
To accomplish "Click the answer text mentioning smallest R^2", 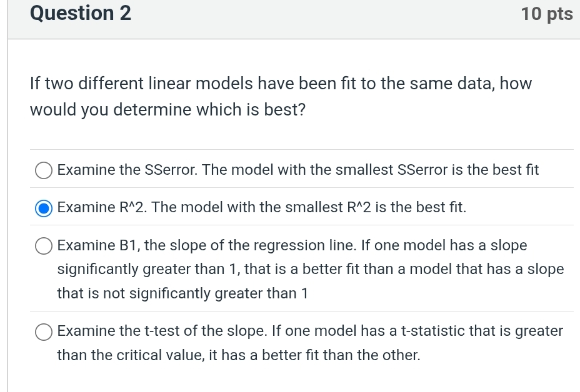I will pos(262,207).
